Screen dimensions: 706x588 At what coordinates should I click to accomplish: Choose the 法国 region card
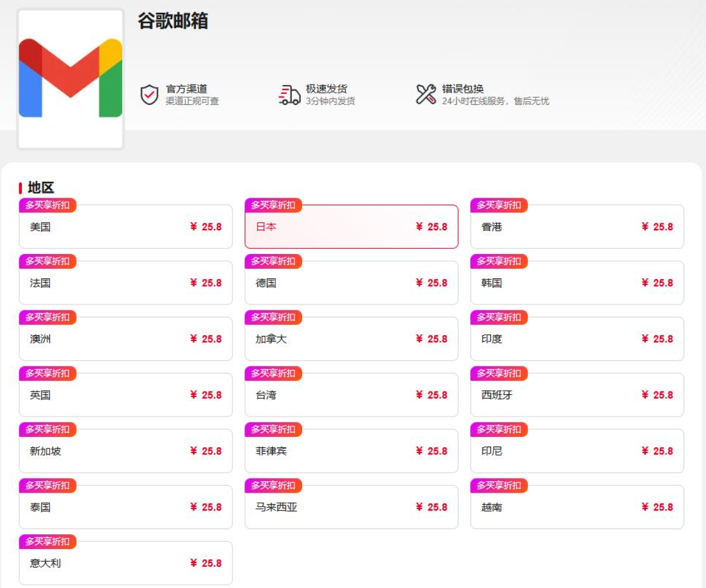coord(125,283)
